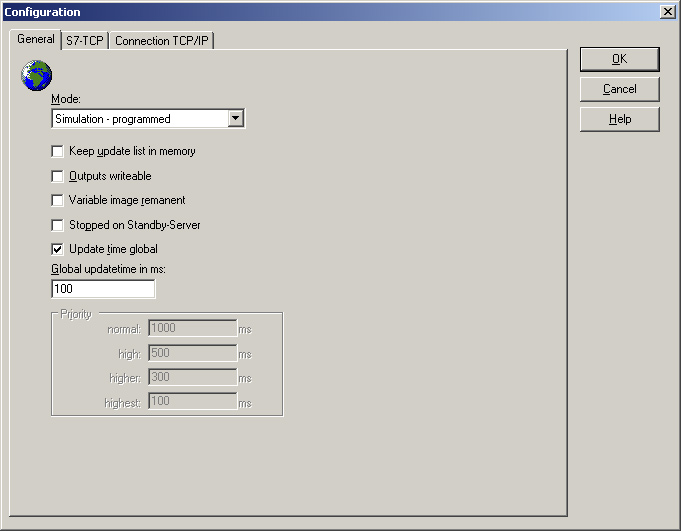
Task: Click the highest priority ms field
Action: (x=192, y=401)
